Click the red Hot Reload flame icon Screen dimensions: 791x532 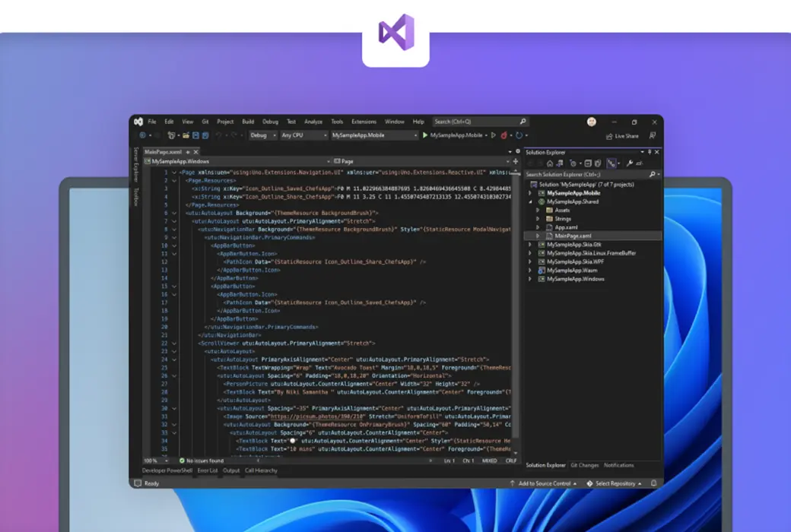(x=504, y=135)
